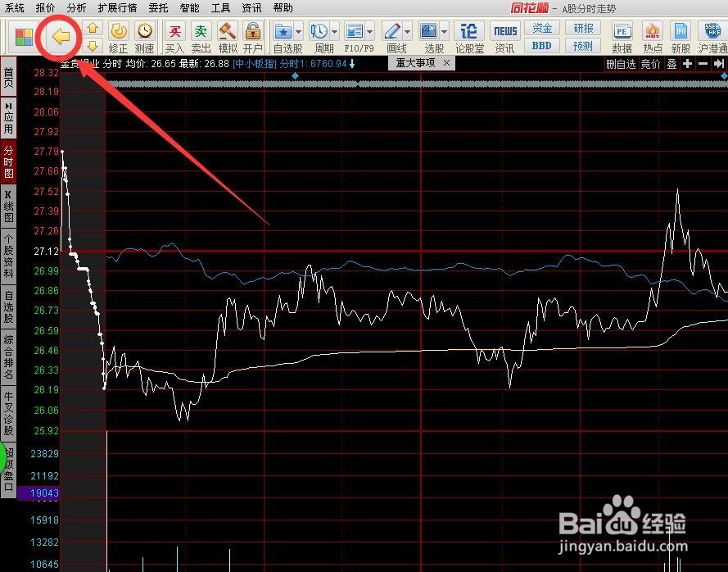Click the down arrow page icon
Image resolution: width=728 pixels, height=572 pixels.
93,46
